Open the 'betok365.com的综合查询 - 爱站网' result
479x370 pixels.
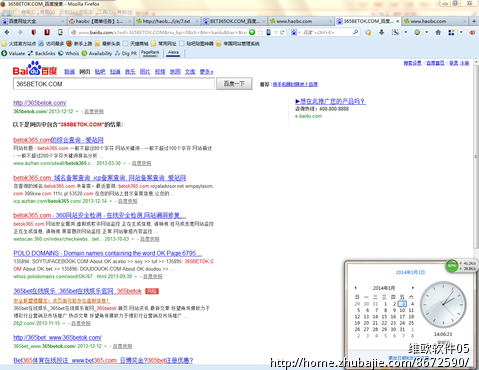(x=58, y=140)
